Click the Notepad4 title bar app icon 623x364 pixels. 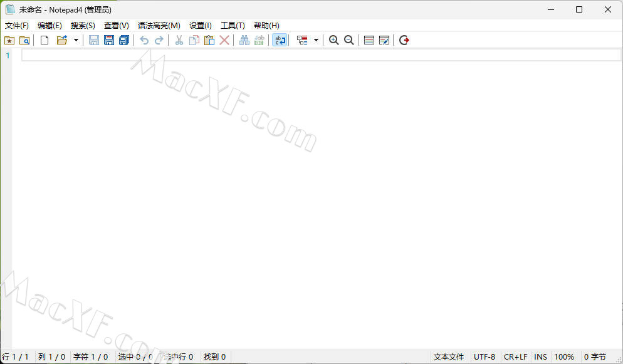[x=10, y=9]
